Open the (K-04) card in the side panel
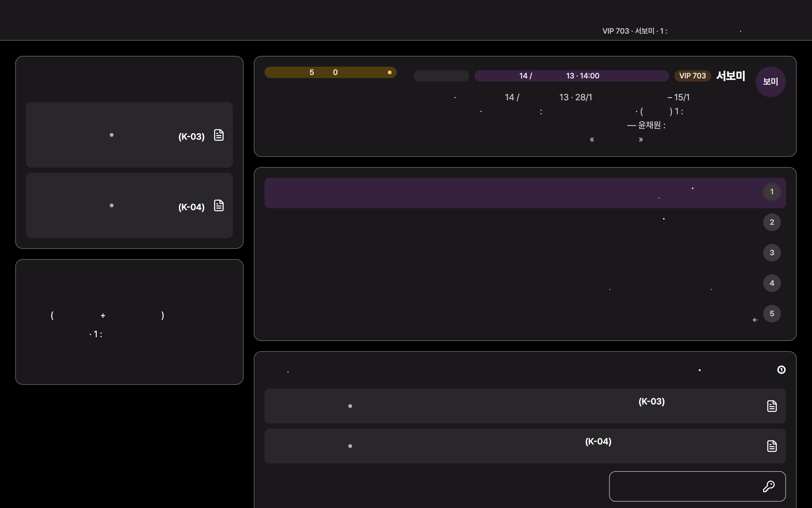Image resolution: width=812 pixels, height=508 pixels. 129,205
